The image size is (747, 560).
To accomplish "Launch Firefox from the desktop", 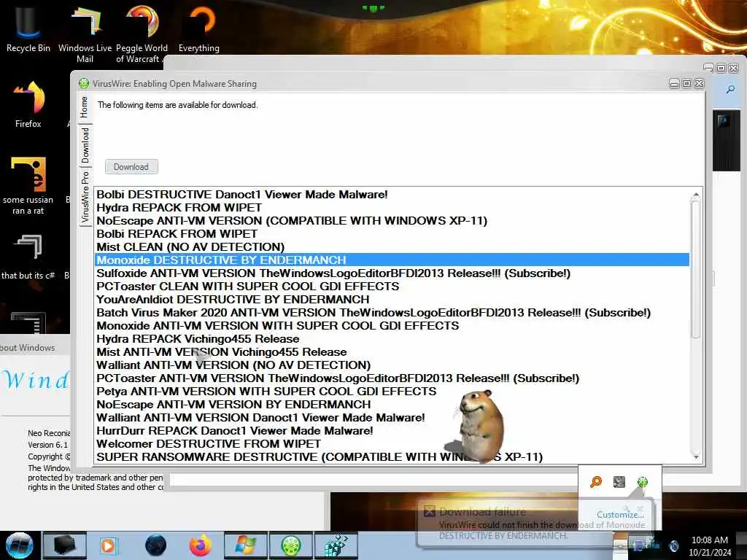I will point(28,104).
